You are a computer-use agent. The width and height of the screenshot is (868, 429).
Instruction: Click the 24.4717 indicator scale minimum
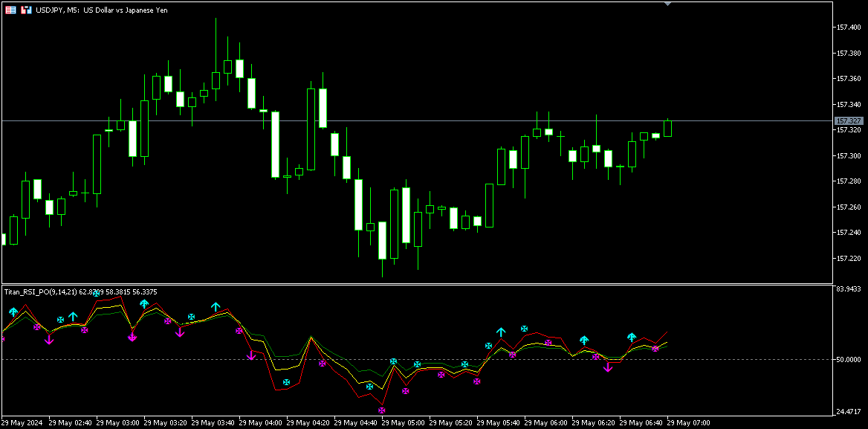coord(849,411)
